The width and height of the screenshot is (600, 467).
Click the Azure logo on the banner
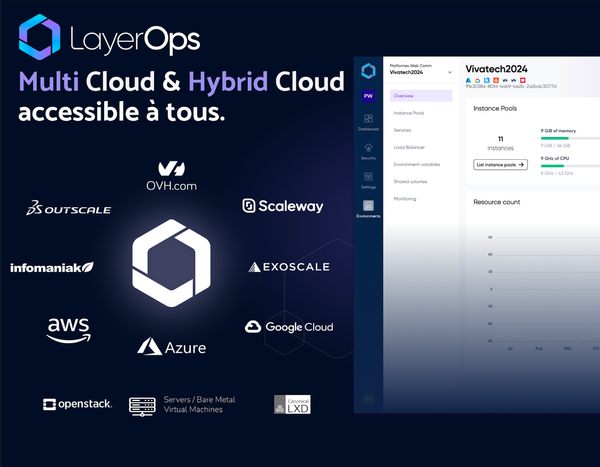[x=171, y=346]
